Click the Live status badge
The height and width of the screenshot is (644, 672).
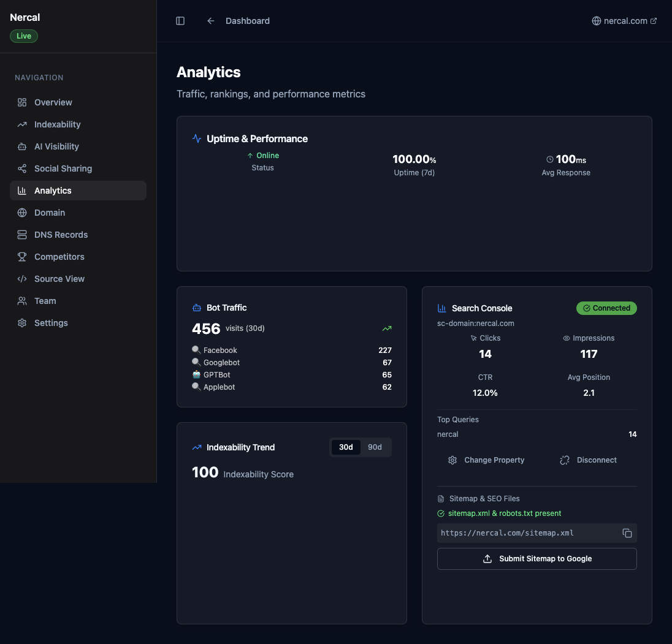click(x=24, y=36)
